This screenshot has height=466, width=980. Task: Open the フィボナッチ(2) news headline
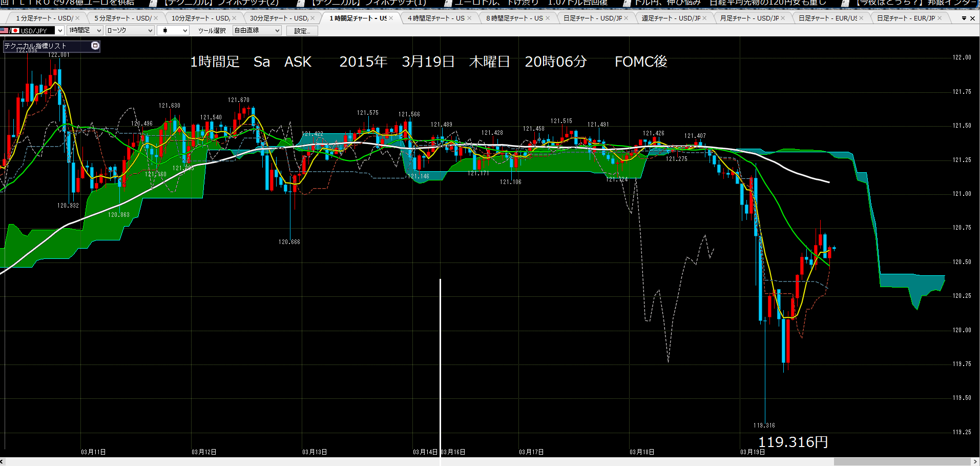221,3
